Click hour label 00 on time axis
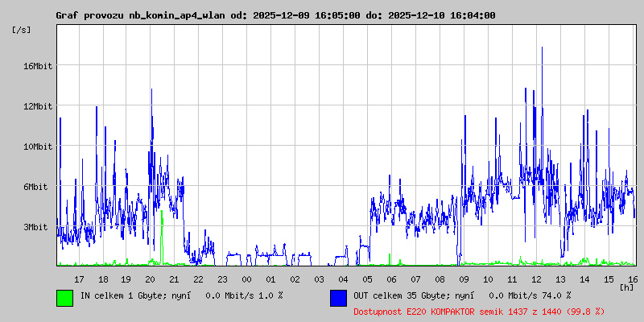Viewport: 644px width, 322px height. (x=246, y=279)
